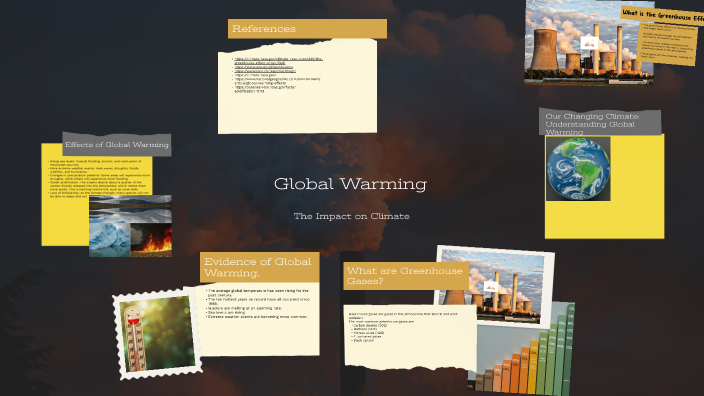Open Our Changing Climate: Understanding Global Warming heading
The height and width of the screenshot is (396, 704).
pos(600,122)
